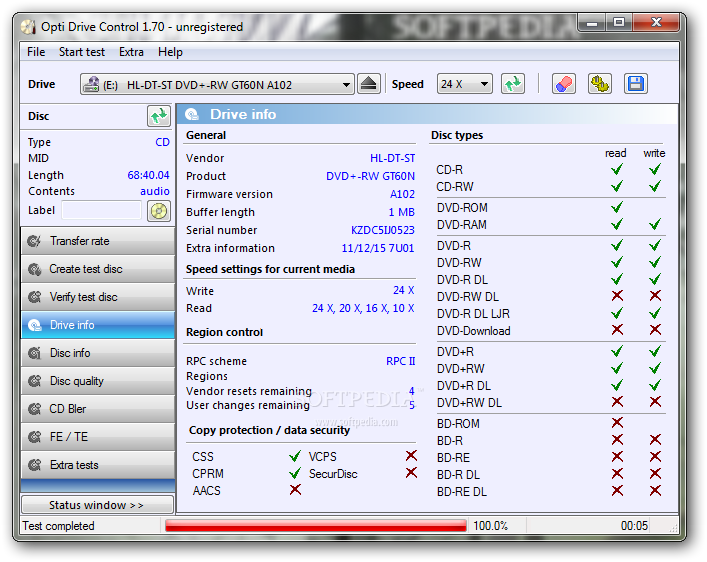Screen dimensions: 707x562
Task: Click the BD-RE DL write red cross
Action: [x=656, y=491]
